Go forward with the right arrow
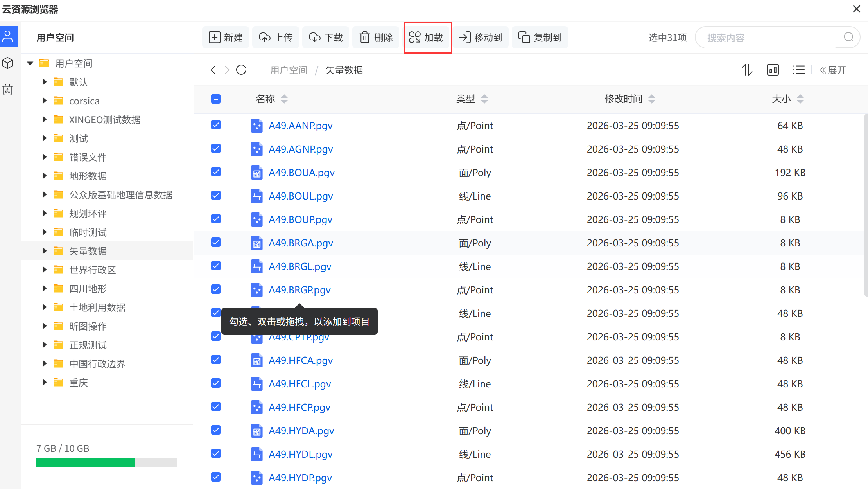 [x=227, y=70]
